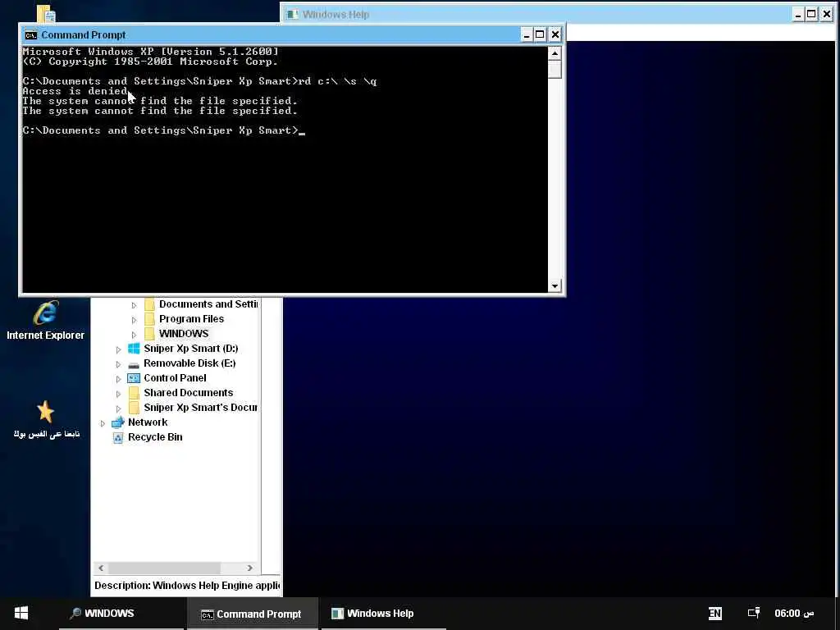Switch to Command Prompt taskbar item
The width and height of the screenshot is (840, 630).
tap(252, 614)
